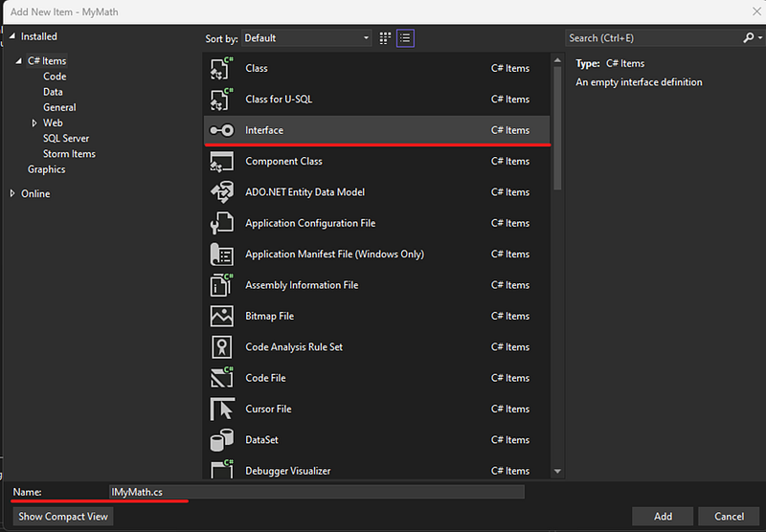Focus the Search (Ctrl+E) box
This screenshot has height=532, width=766.
pyautogui.click(x=655, y=38)
